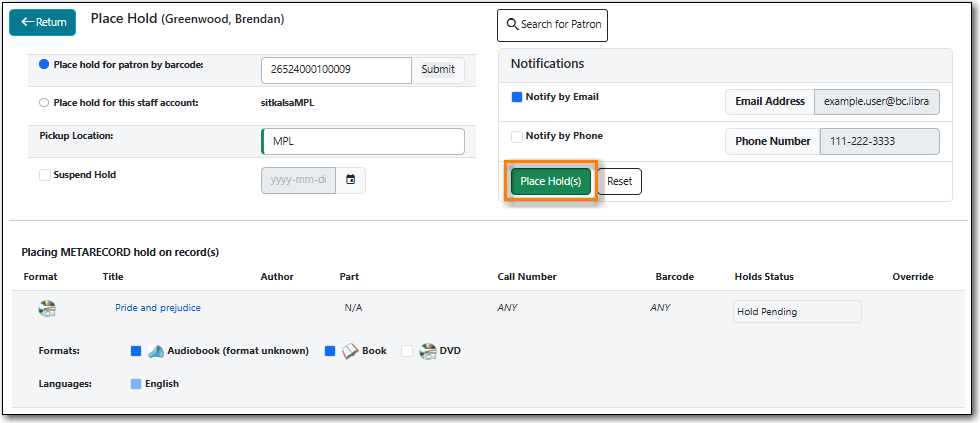
Task: Uncheck the Audiobook format checkbox
Action: pos(136,351)
